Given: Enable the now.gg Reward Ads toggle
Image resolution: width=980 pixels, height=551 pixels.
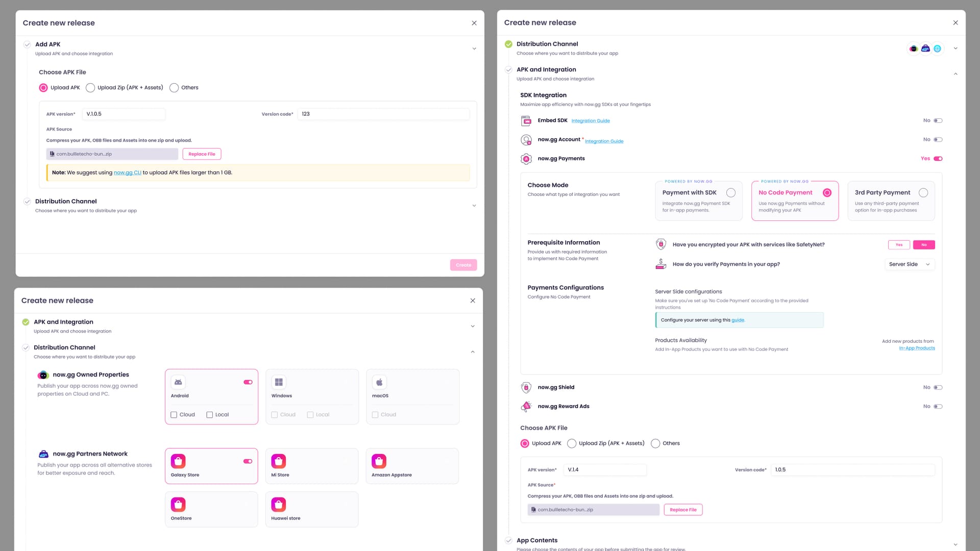Looking at the screenshot, I should point(938,407).
